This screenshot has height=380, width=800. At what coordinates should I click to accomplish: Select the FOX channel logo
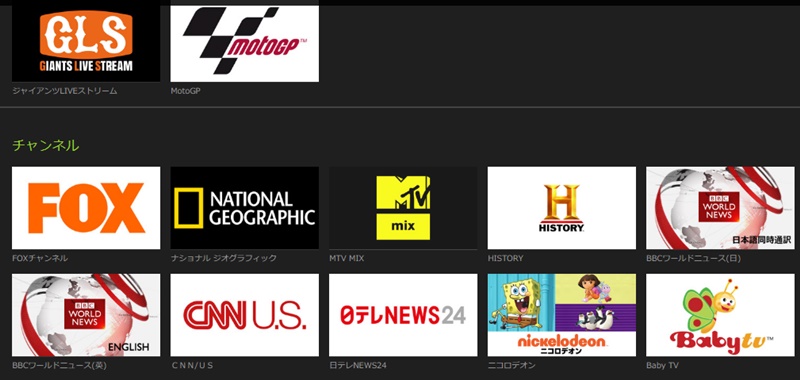point(86,208)
